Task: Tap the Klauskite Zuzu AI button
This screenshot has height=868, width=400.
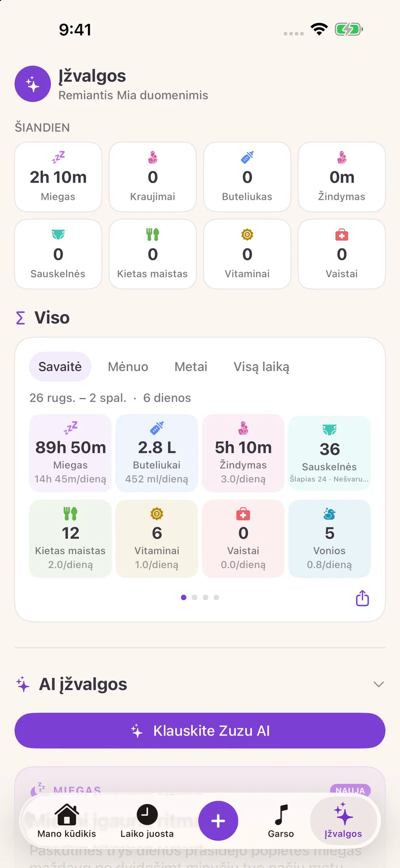Action: (x=200, y=731)
